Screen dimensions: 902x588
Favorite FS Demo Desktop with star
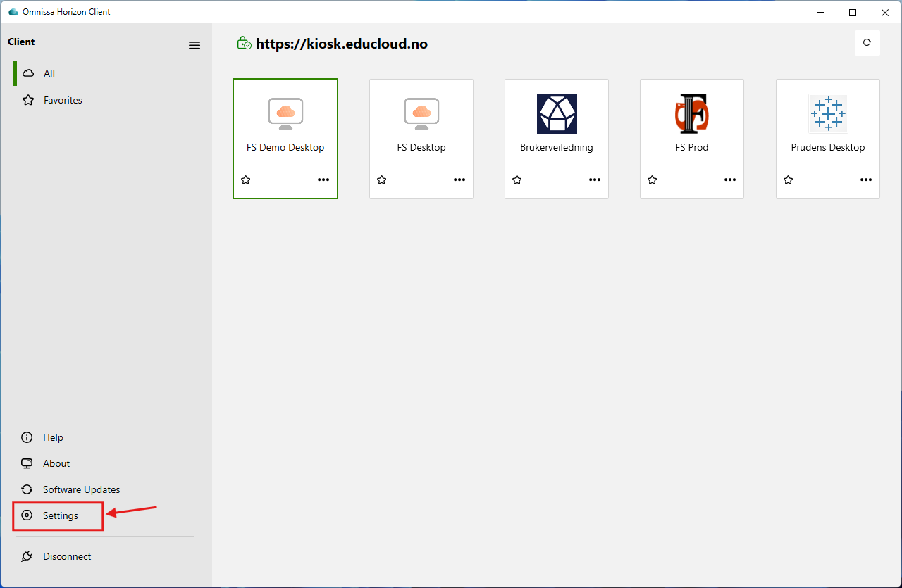pyautogui.click(x=246, y=180)
